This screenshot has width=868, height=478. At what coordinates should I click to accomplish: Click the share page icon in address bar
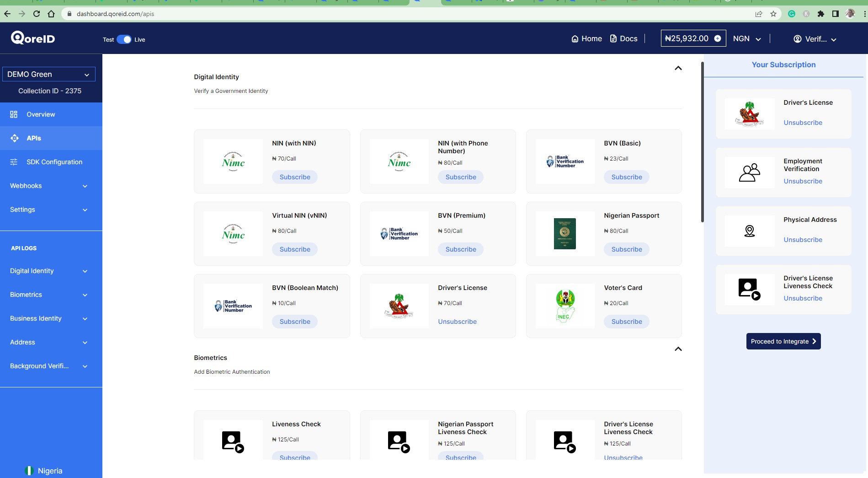pyautogui.click(x=759, y=14)
